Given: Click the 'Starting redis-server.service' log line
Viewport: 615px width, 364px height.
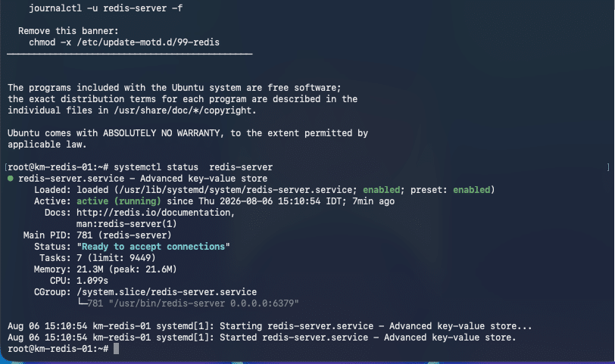Looking at the screenshot, I should tap(270, 326).
